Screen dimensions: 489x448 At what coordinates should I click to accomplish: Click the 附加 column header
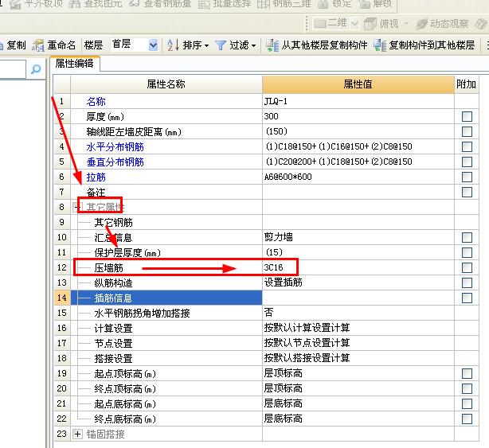[466, 84]
